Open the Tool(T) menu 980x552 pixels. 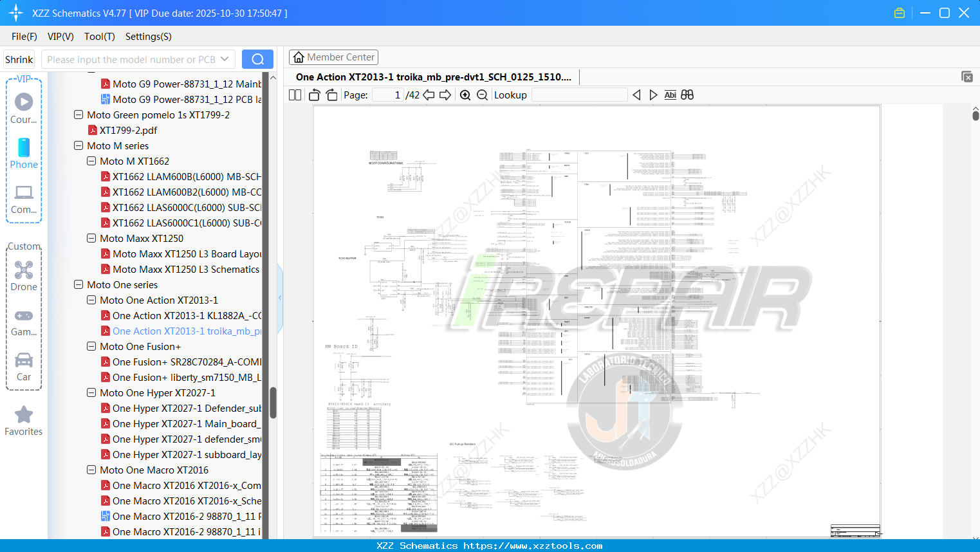(99, 37)
